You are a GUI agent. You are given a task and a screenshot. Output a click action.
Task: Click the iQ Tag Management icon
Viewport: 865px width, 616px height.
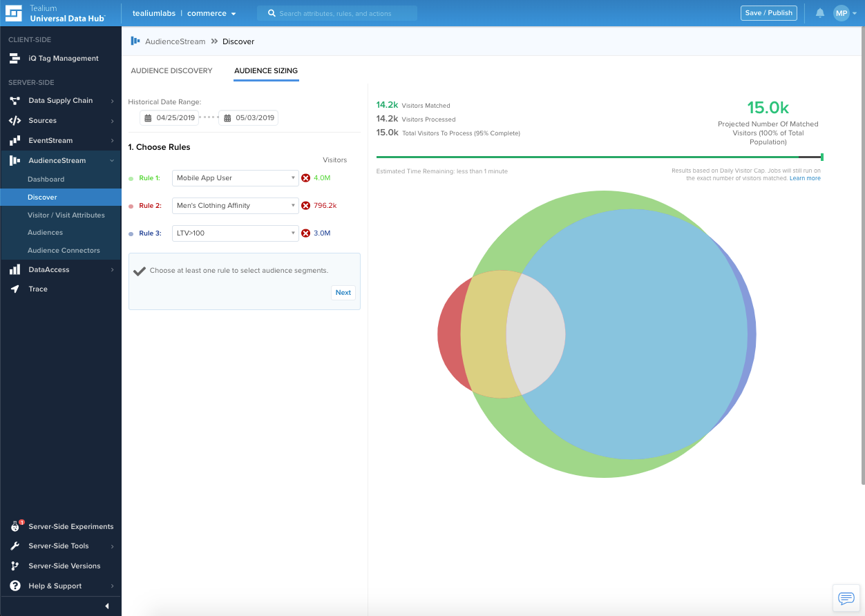pos(15,59)
